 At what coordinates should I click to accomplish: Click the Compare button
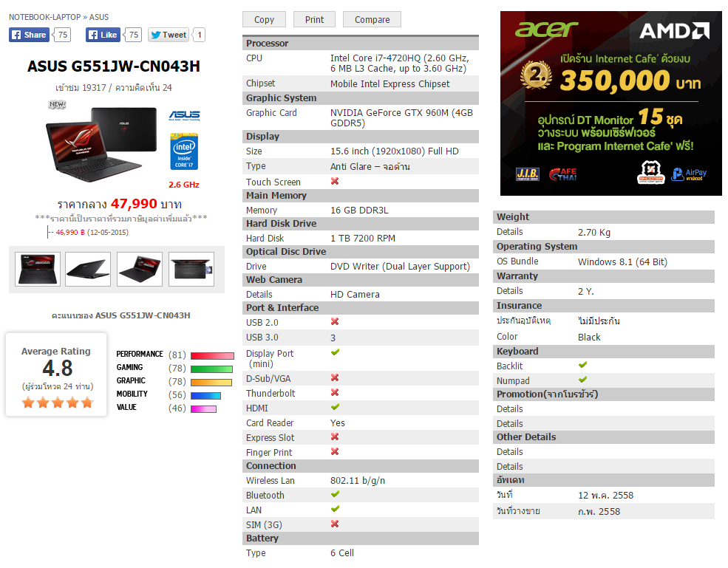(x=372, y=19)
